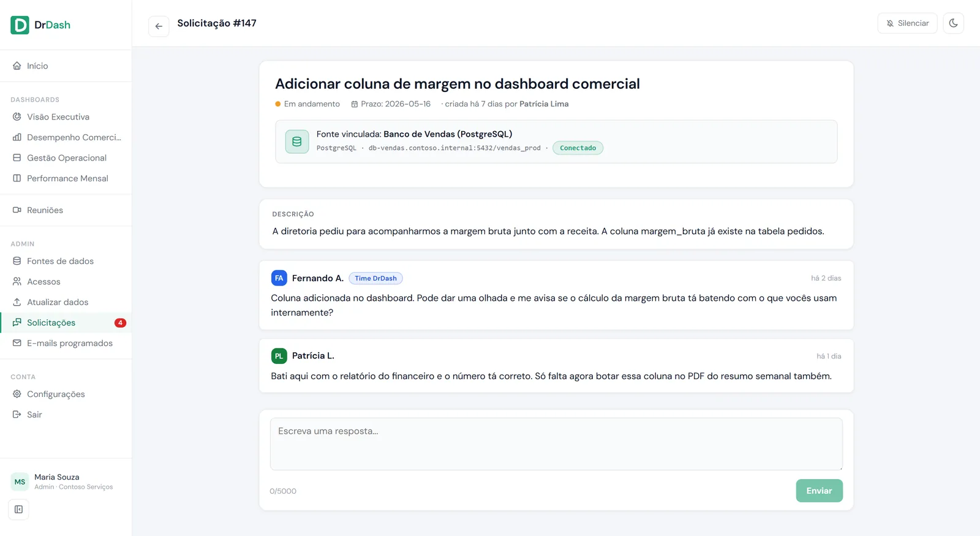Screen dimensions: 980x536
Task: Click the Atualizar dados upload icon
Action: point(17,302)
